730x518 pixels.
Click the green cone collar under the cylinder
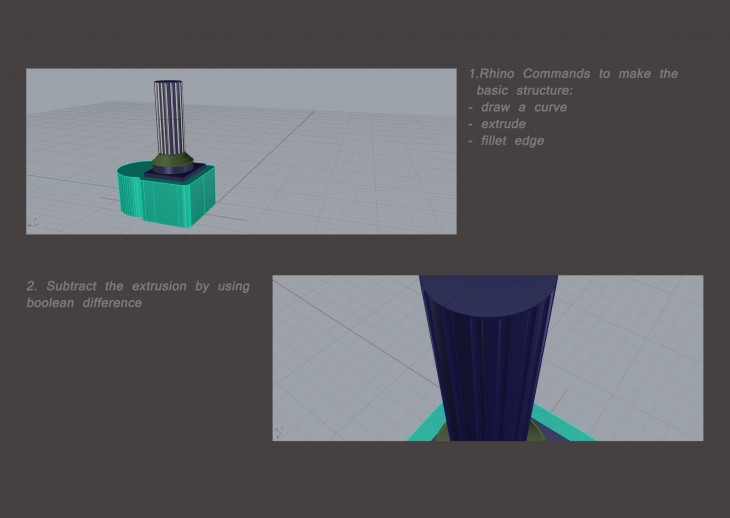click(174, 159)
